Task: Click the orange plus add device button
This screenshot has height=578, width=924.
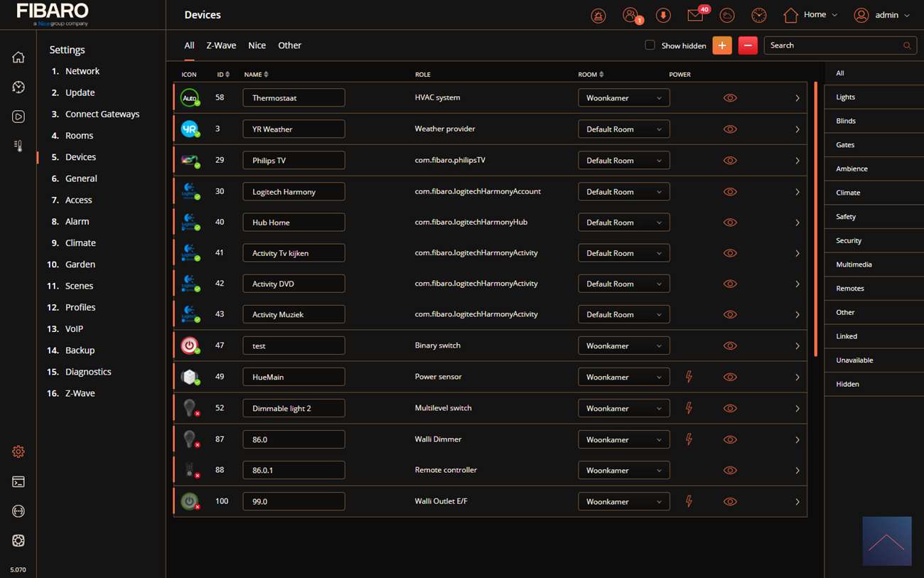Action: point(721,46)
